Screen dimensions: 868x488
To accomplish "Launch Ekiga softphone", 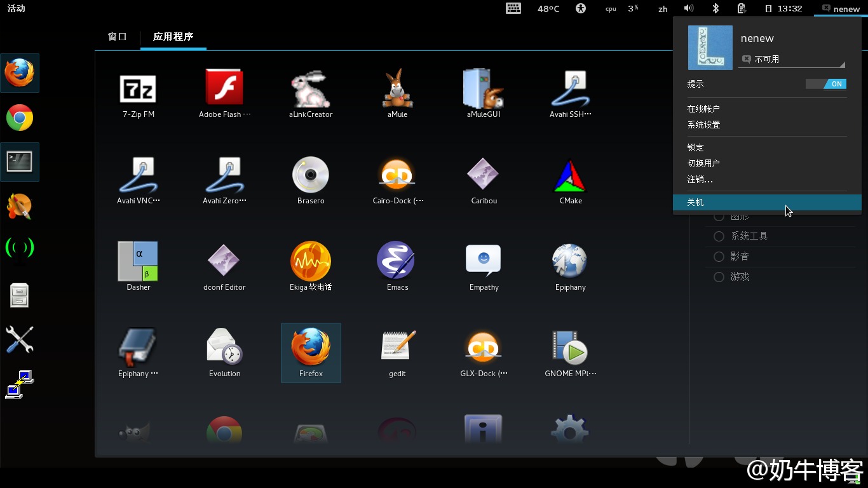I will (311, 261).
